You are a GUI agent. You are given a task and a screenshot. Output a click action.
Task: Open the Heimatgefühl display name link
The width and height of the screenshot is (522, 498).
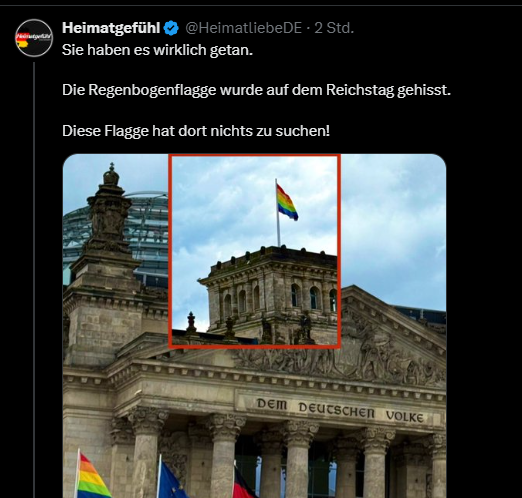click(111, 28)
